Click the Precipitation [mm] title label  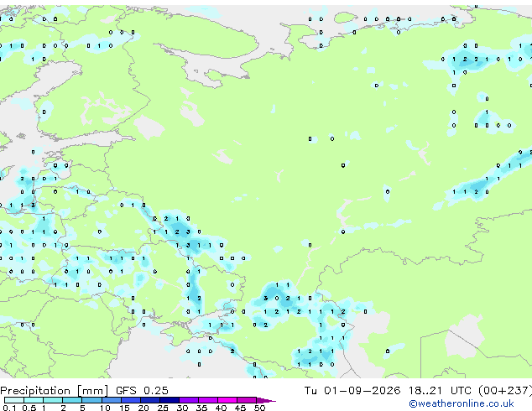pyautogui.click(x=55, y=391)
